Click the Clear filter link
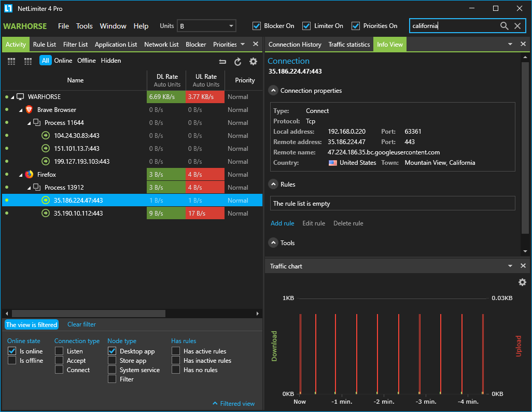532x412 pixels. tap(81, 324)
